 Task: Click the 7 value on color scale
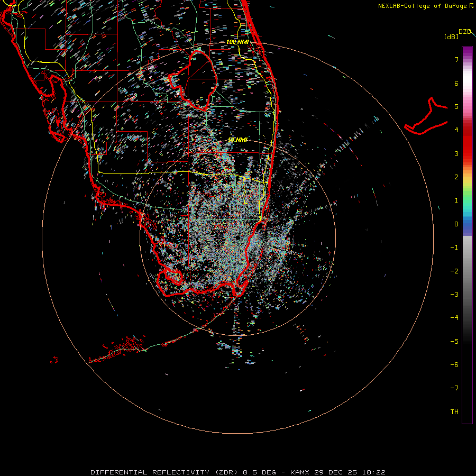click(456, 59)
